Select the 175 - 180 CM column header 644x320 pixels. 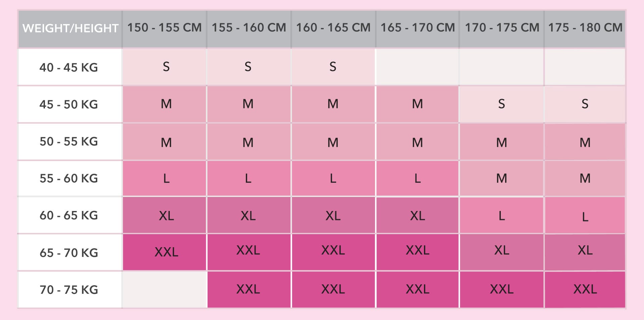coord(585,29)
